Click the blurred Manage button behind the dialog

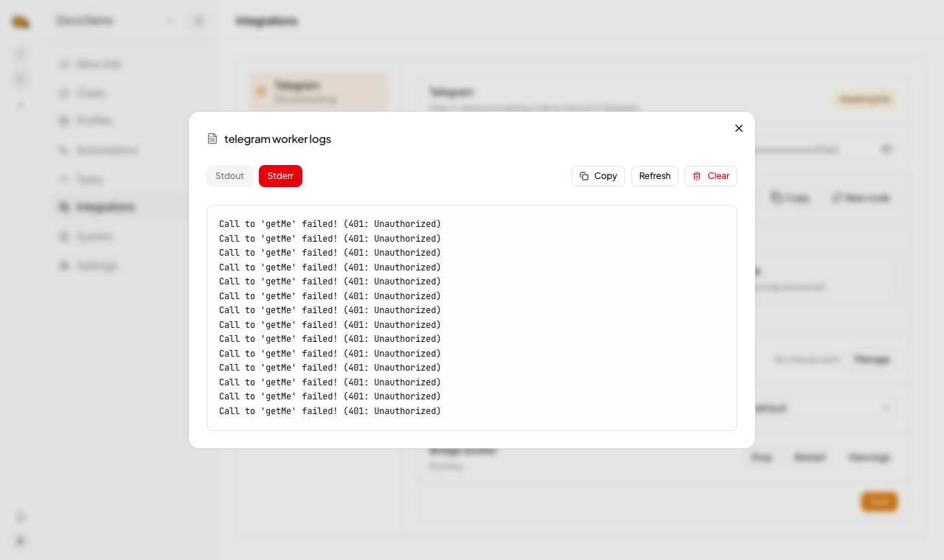click(872, 360)
